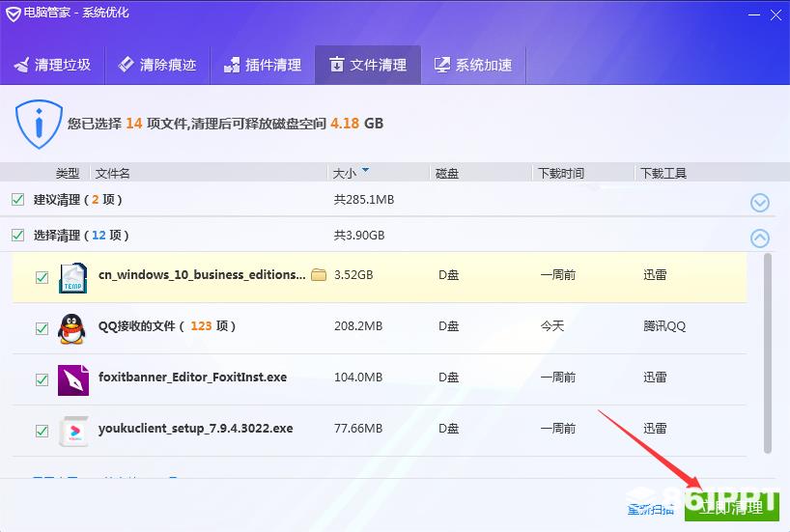The image size is (790, 532).
Task: Click the 208.2MB size value
Action: 358,326
